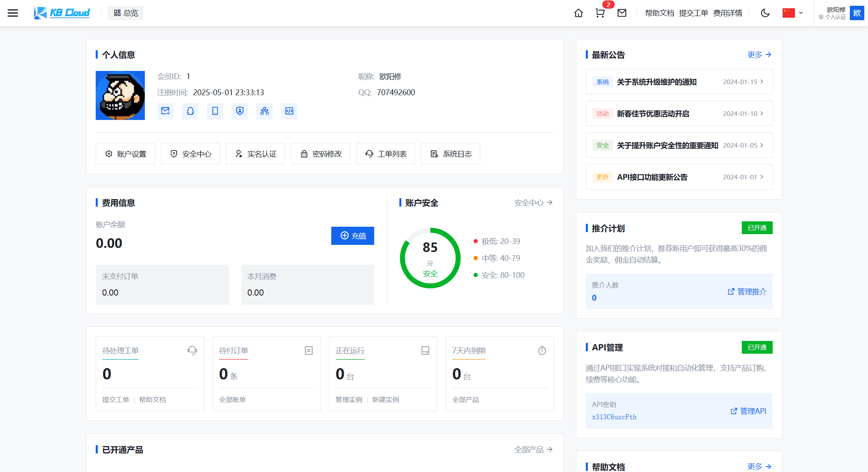Expand 关于系统升级维护的通知 announcement chevron
Image resolution: width=868 pixels, height=472 pixels.
tap(762, 82)
